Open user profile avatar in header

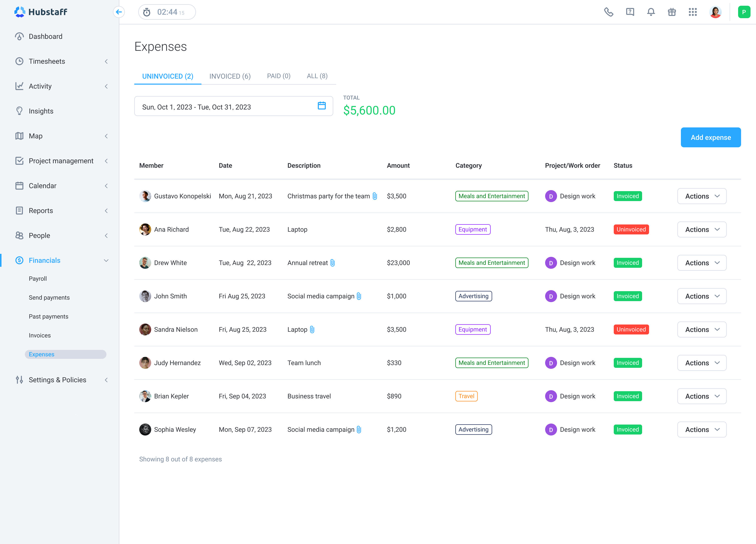[715, 12]
